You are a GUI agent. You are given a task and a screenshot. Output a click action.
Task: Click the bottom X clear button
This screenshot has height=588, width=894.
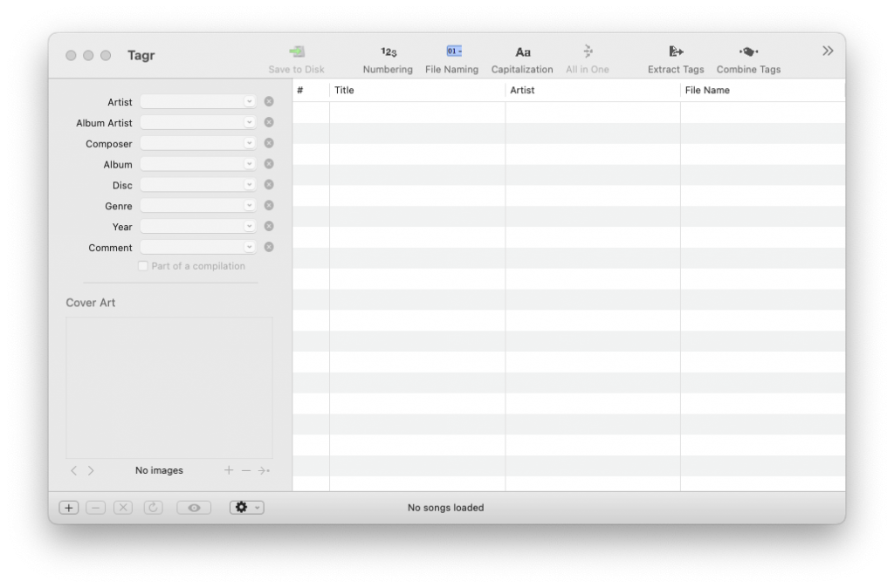(x=123, y=508)
